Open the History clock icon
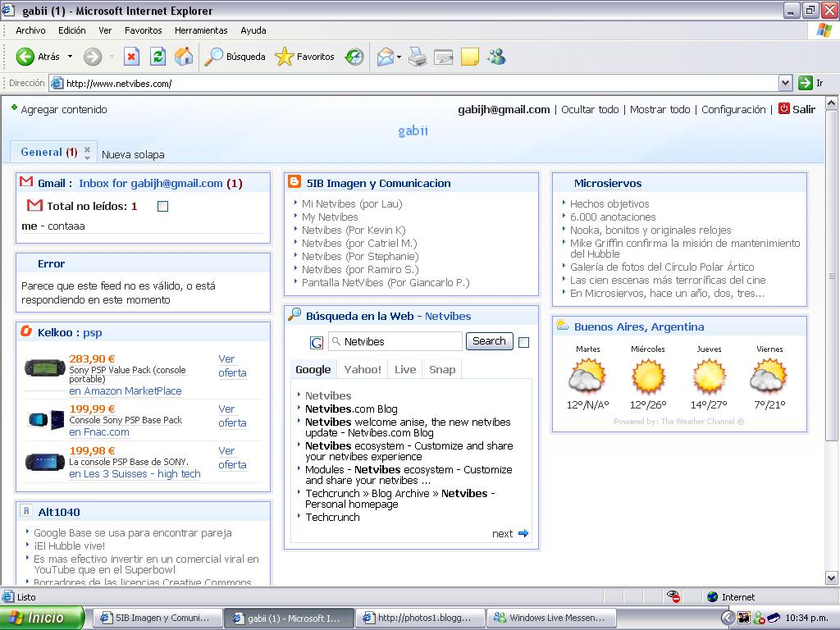Image resolution: width=840 pixels, height=630 pixels. [x=354, y=57]
